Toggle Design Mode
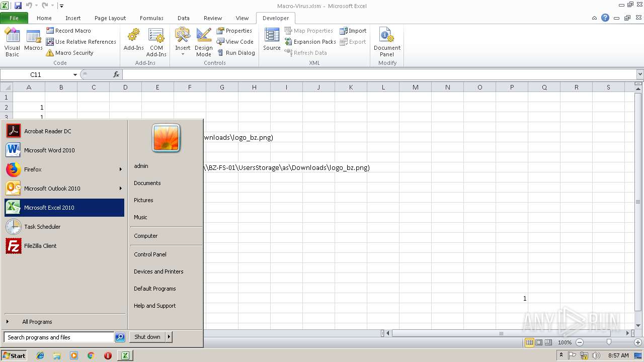The height and width of the screenshot is (362, 644). (x=204, y=42)
